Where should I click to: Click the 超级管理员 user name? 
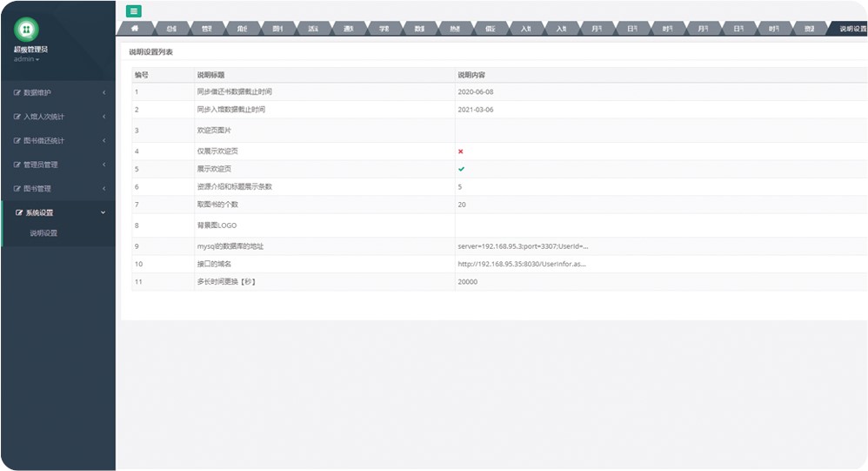pos(30,50)
